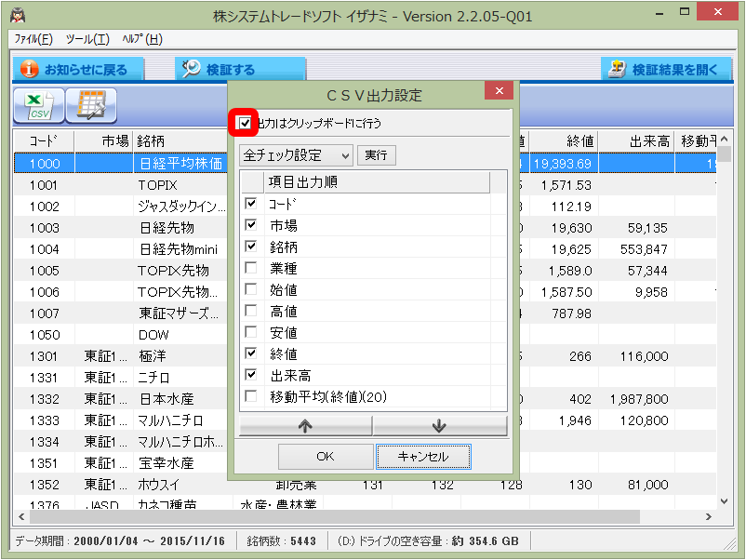Click 終値 value 1,571.53
The image size is (746, 560).
[x=566, y=185]
